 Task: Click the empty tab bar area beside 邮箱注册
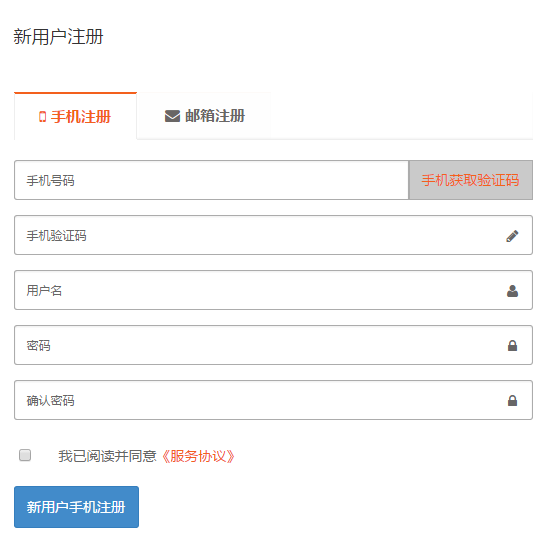pyautogui.click(x=402, y=116)
